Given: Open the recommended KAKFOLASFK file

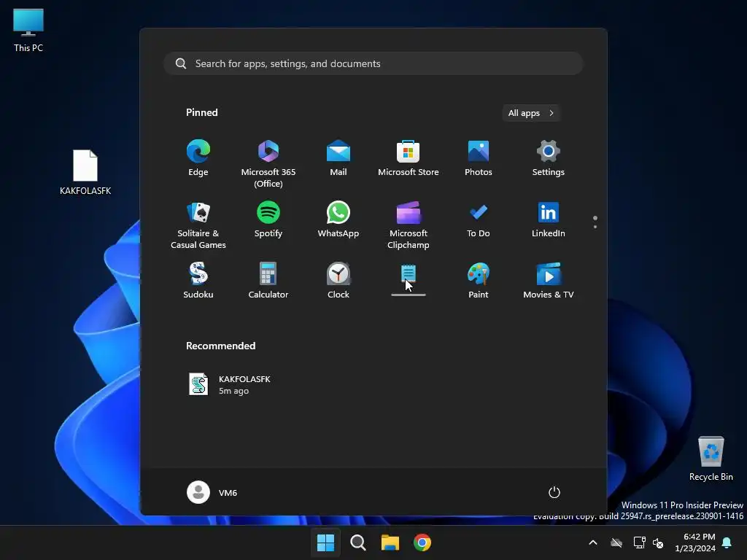Looking at the screenshot, I should click(x=230, y=385).
